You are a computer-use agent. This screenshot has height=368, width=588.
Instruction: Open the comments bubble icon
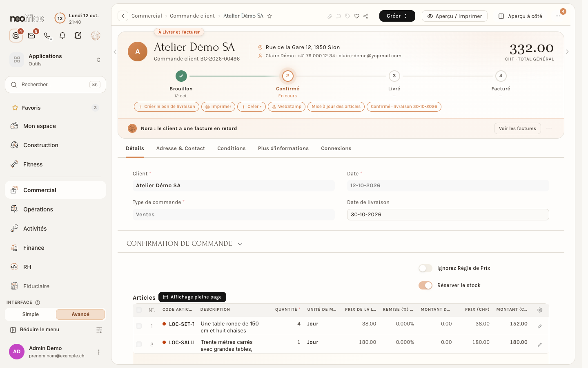pos(339,16)
